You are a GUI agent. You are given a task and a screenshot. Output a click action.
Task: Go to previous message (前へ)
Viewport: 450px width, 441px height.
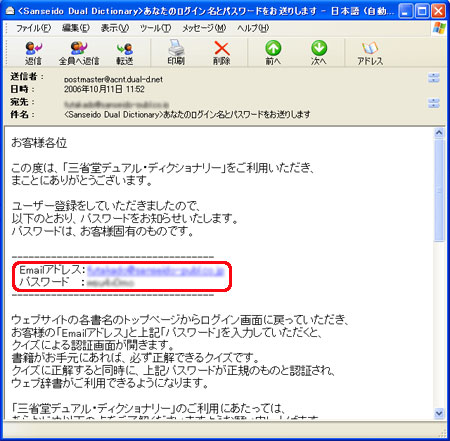point(273,53)
